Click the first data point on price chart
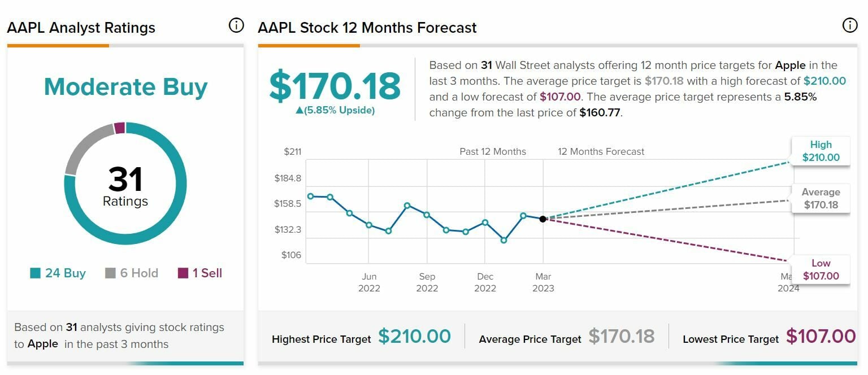This screenshot has height=375, width=868. (x=310, y=196)
